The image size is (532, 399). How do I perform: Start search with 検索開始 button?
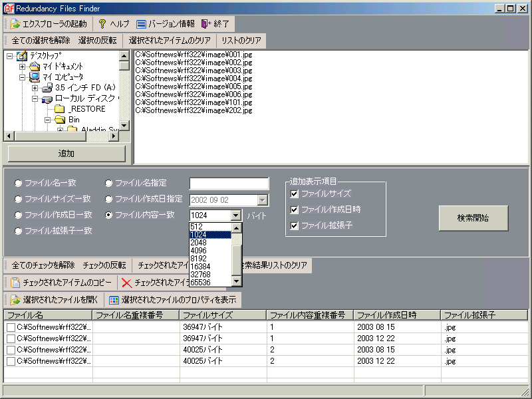click(x=473, y=218)
